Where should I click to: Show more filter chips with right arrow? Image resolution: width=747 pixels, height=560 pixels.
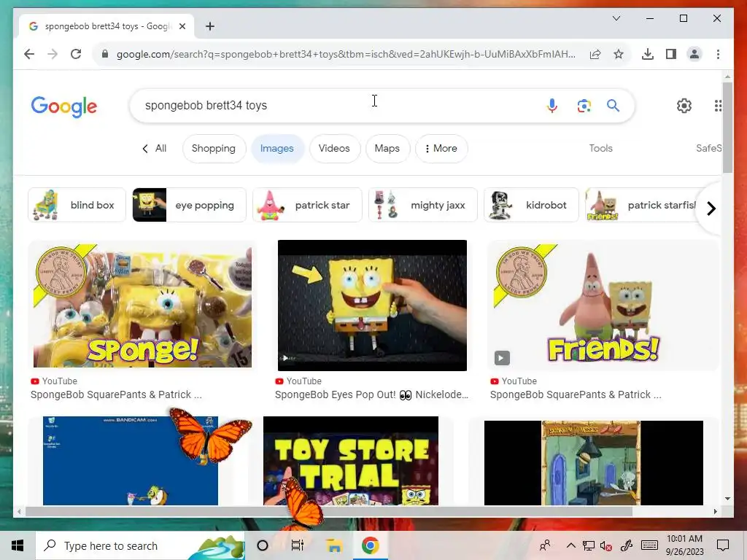711,208
